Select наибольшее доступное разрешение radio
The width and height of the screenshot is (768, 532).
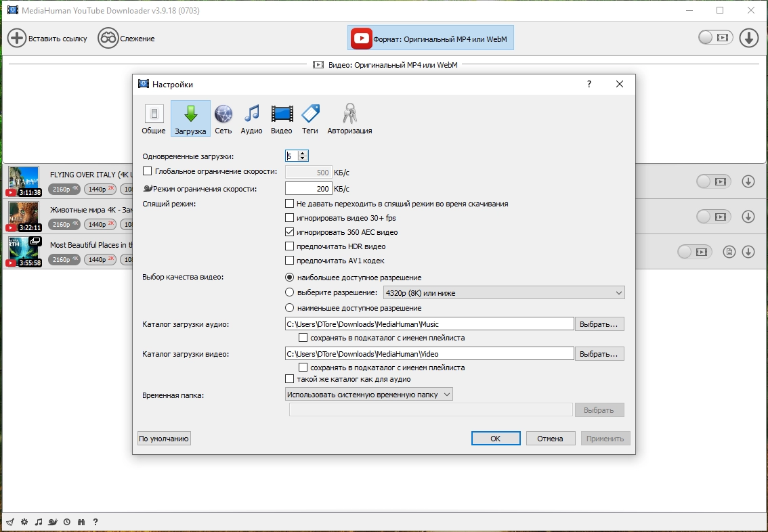[289, 278]
